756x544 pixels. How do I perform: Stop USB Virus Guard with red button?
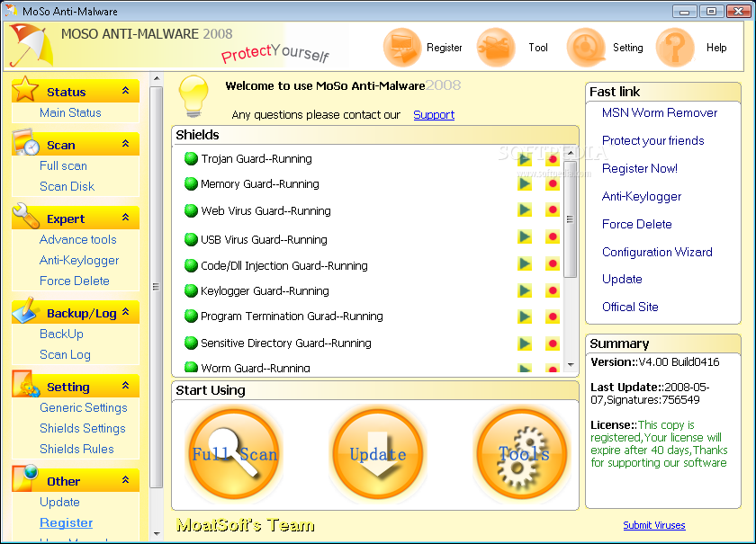coord(553,236)
